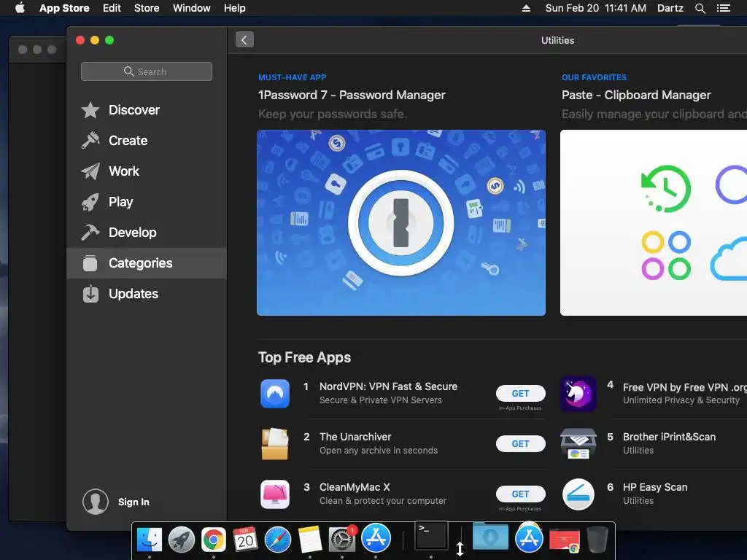Open the Play section
The image size is (747, 560).
147,202
